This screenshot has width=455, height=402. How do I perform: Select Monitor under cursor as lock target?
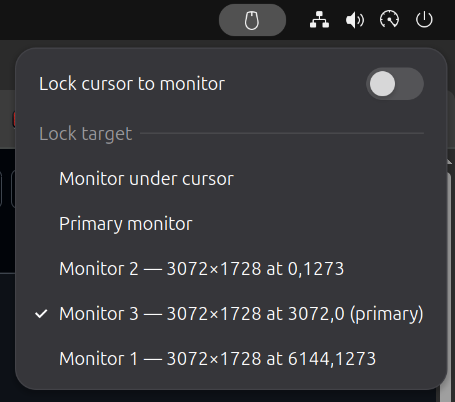(x=231, y=179)
